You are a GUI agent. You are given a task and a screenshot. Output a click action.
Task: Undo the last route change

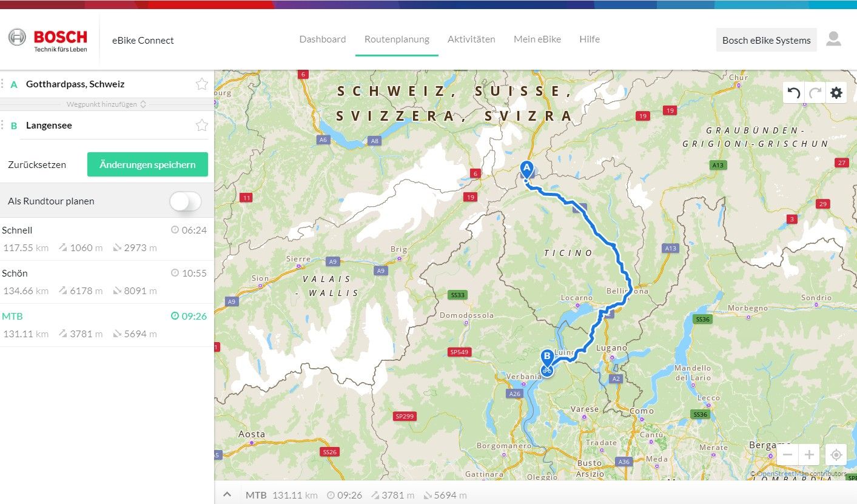[x=793, y=93]
